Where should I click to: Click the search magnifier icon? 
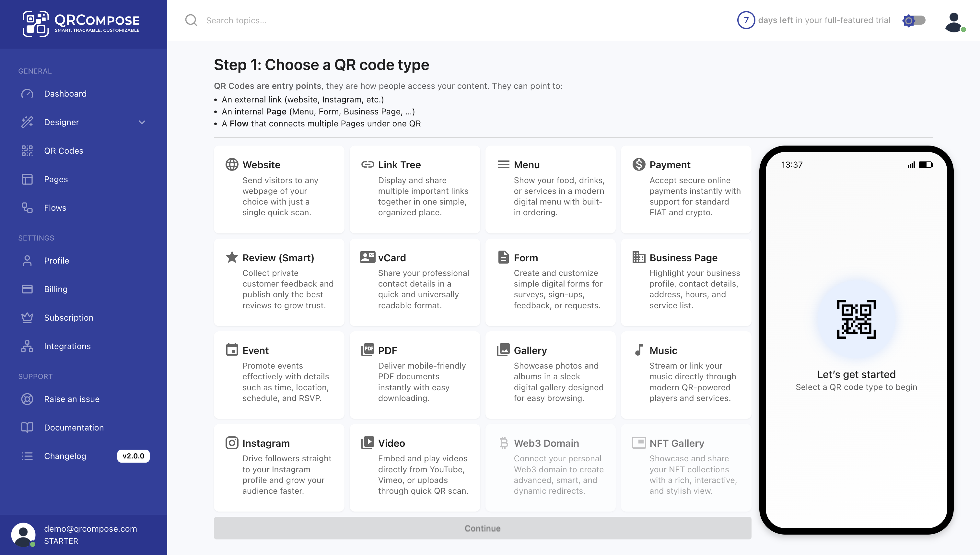point(191,20)
